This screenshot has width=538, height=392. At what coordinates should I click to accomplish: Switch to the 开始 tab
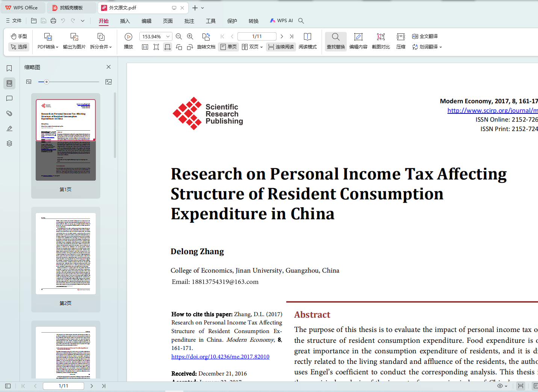[104, 21]
